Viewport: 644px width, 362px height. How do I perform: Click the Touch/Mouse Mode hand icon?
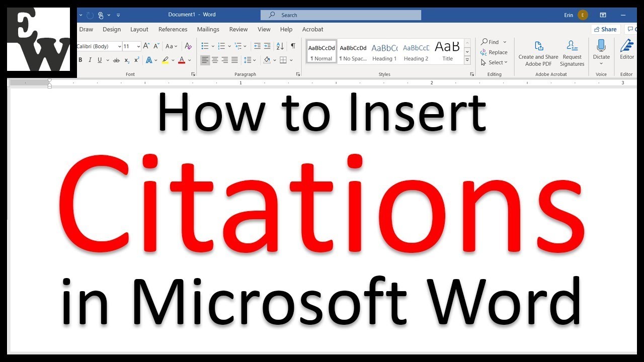pyautogui.click(x=101, y=15)
